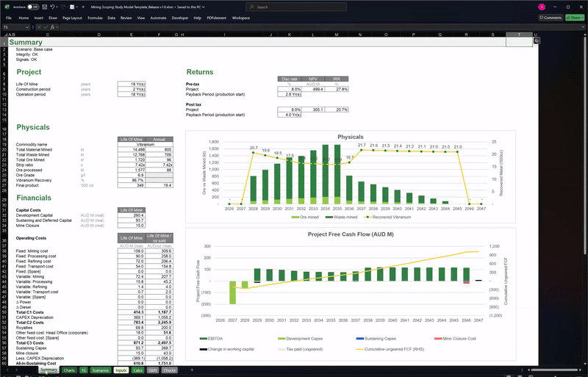Image resolution: width=588 pixels, height=377 pixels.
Task: Switch to the Scenarios sheet tab
Action: pyautogui.click(x=101, y=370)
